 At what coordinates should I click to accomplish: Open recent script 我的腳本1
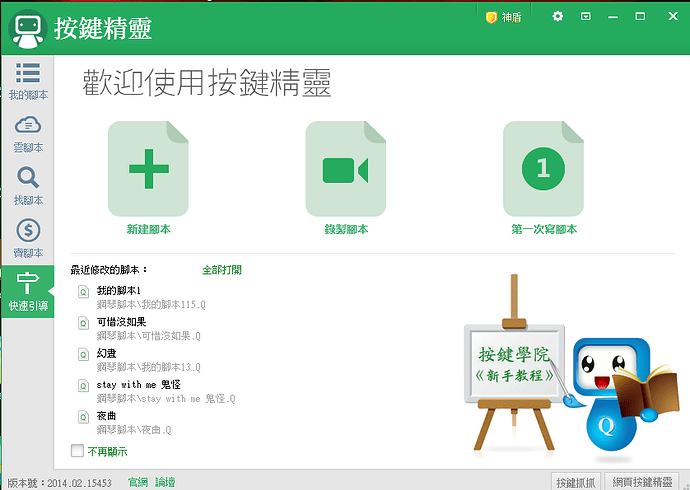coord(119,291)
